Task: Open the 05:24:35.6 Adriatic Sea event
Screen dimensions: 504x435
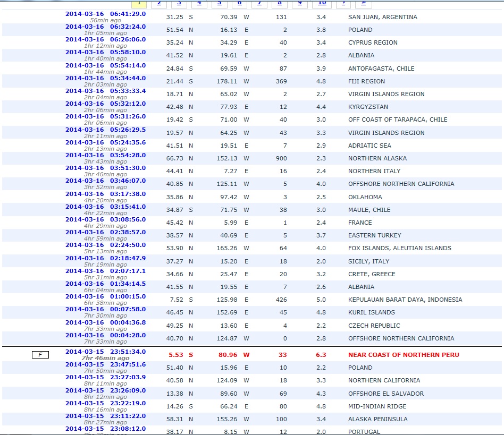Action: pyautogui.click(x=105, y=143)
